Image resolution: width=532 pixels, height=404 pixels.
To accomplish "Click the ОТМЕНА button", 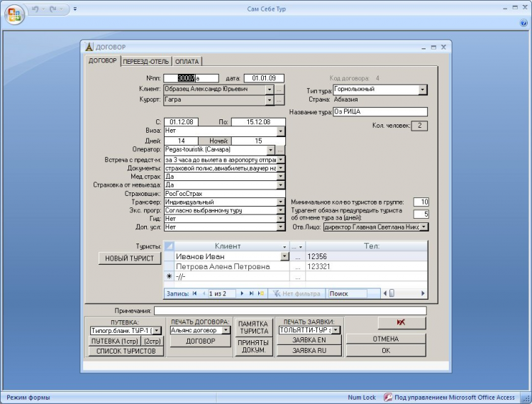I will (386, 339).
